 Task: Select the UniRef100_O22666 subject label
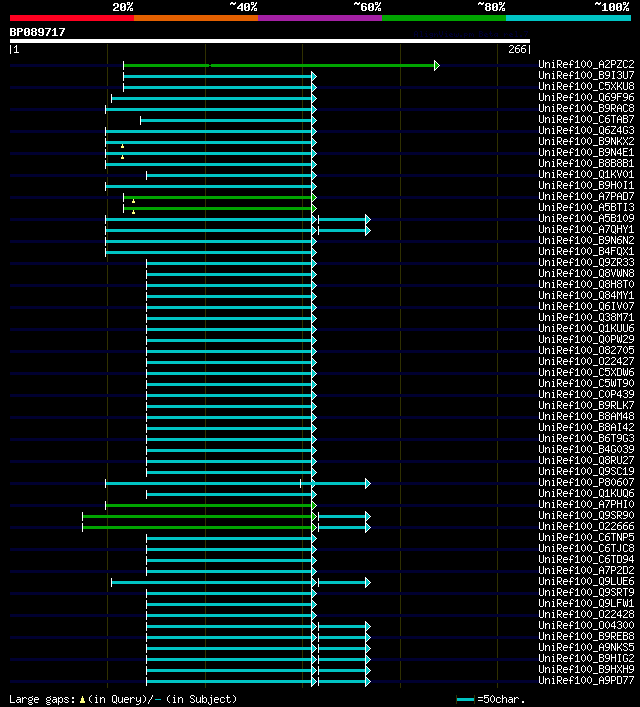pos(586,526)
